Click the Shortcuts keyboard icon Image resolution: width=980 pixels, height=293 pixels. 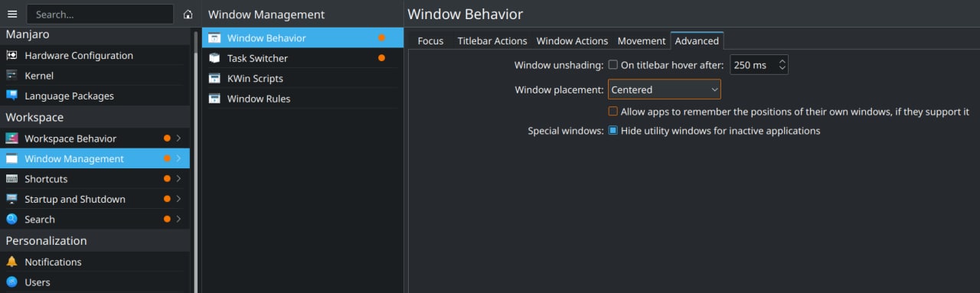pos(11,178)
